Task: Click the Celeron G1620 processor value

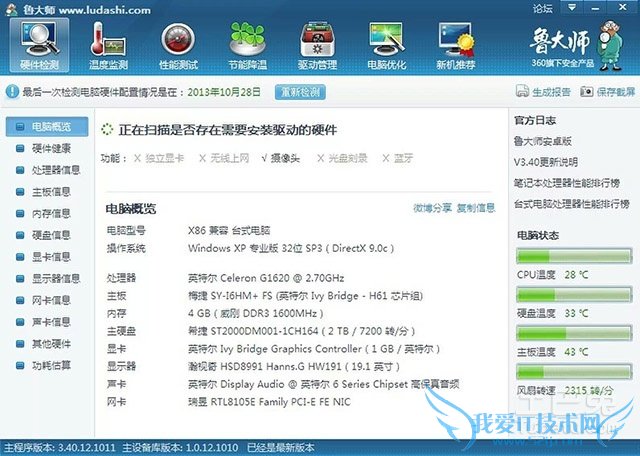Action: click(266, 278)
